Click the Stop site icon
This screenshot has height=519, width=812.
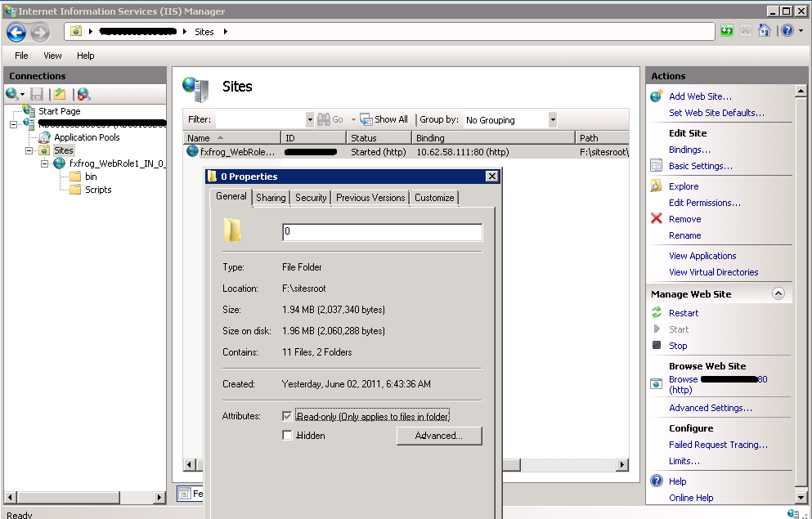pos(656,346)
